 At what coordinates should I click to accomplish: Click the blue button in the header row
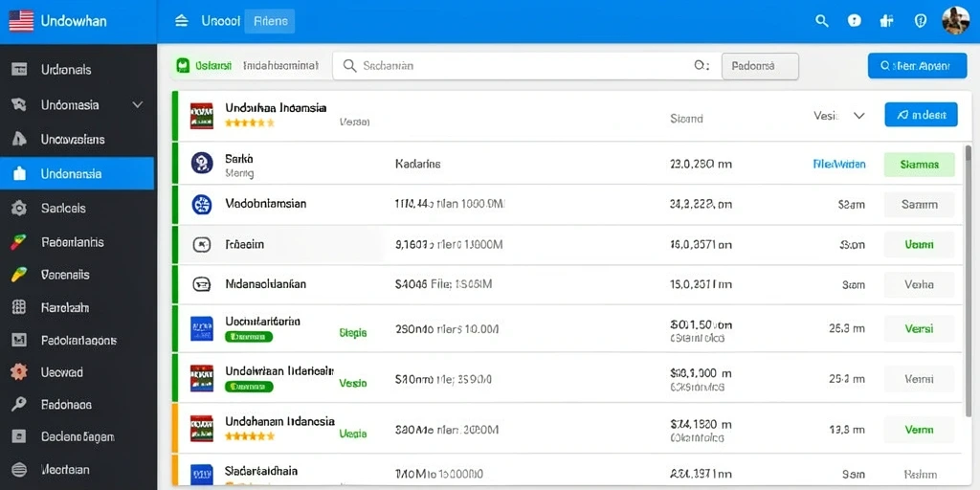click(921, 115)
